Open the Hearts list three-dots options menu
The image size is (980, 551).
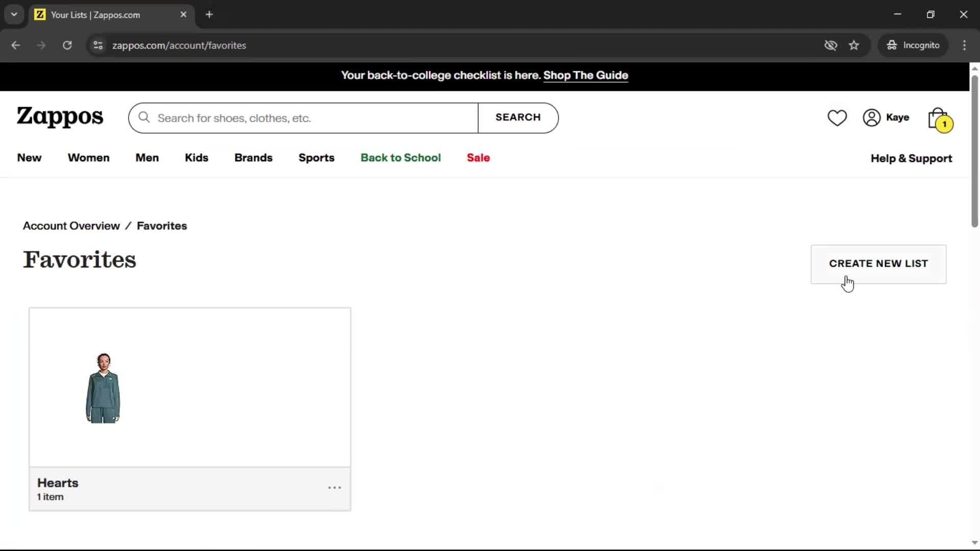pos(334,488)
